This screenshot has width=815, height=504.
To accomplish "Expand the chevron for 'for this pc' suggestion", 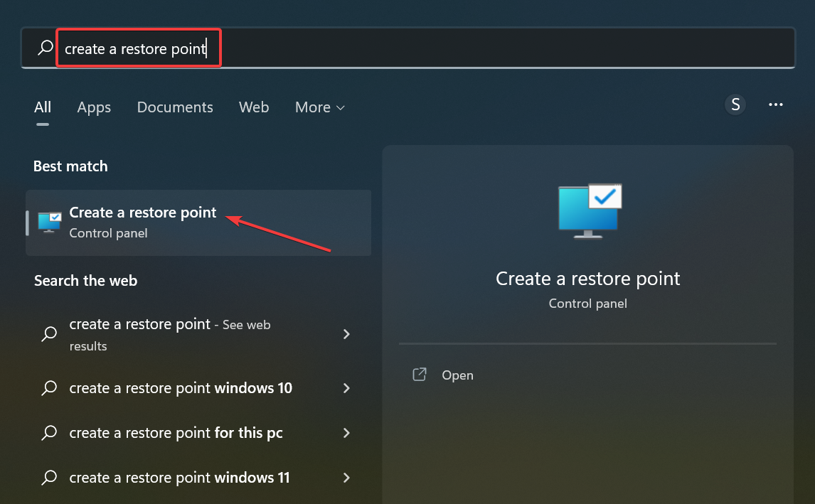I will [346, 433].
